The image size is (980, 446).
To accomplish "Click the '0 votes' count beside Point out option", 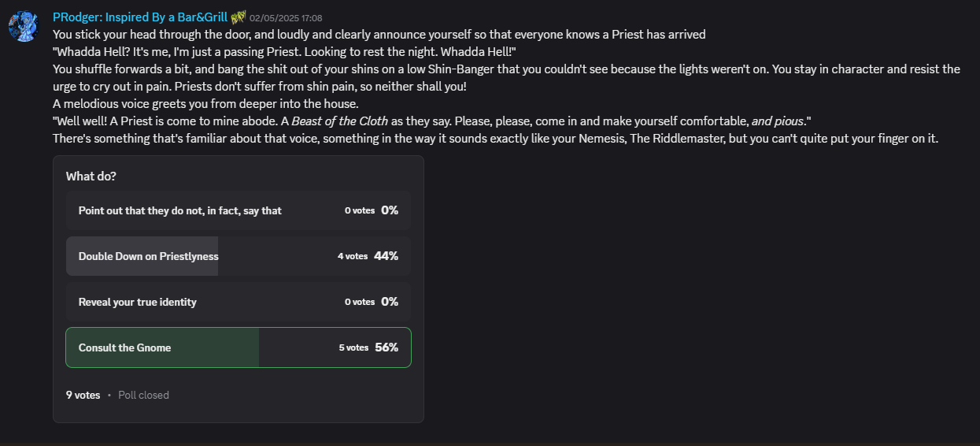I will click(360, 210).
